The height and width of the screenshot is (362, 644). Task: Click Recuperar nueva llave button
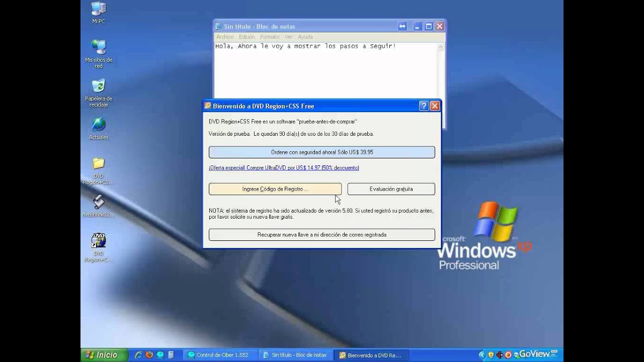(322, 234)
